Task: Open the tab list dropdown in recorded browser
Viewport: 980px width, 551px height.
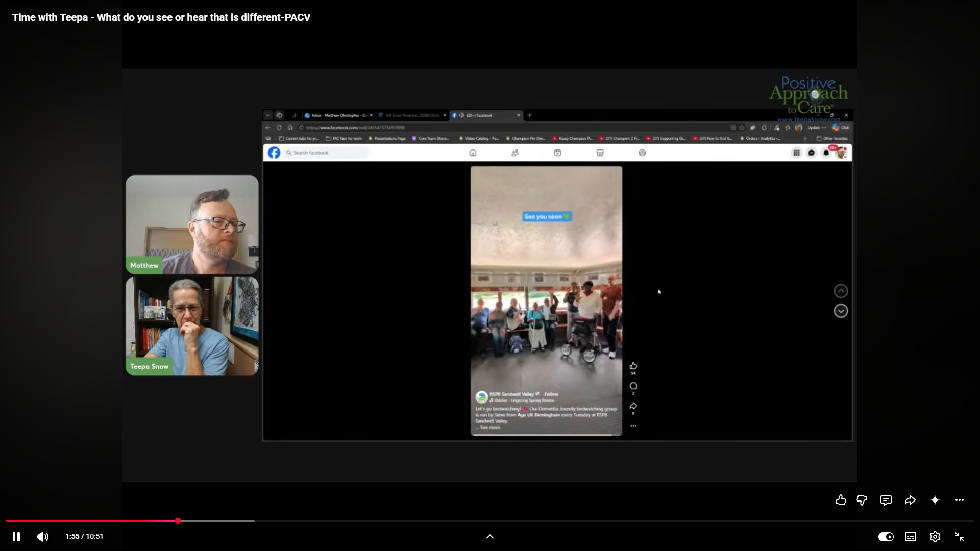Action: coord(268,115)
